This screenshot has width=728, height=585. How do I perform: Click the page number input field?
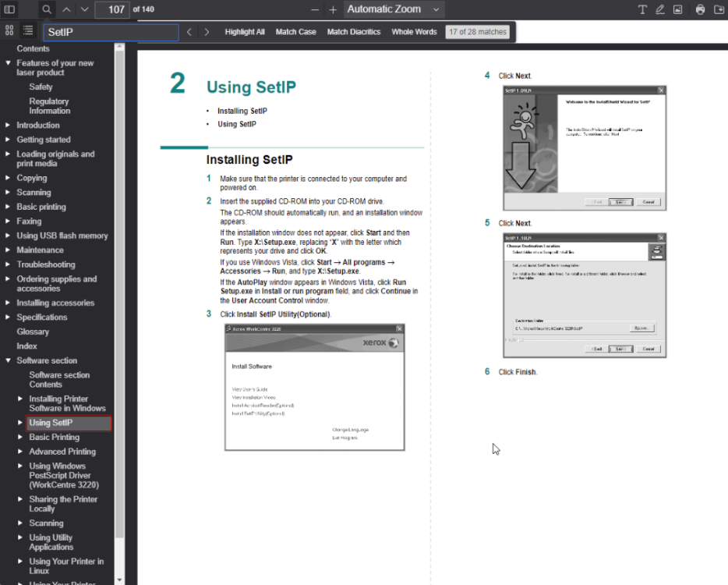point(111,9)
